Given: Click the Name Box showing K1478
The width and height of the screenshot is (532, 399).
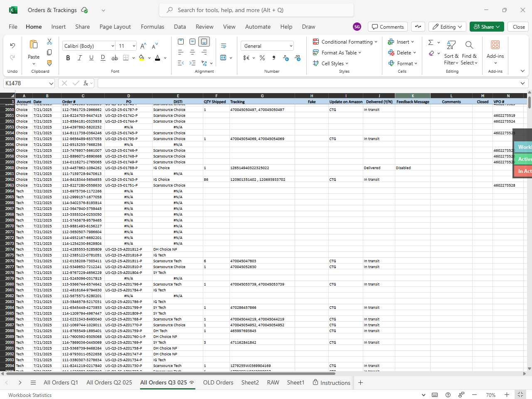Looking at the screenshot, I should coord(29,83).
